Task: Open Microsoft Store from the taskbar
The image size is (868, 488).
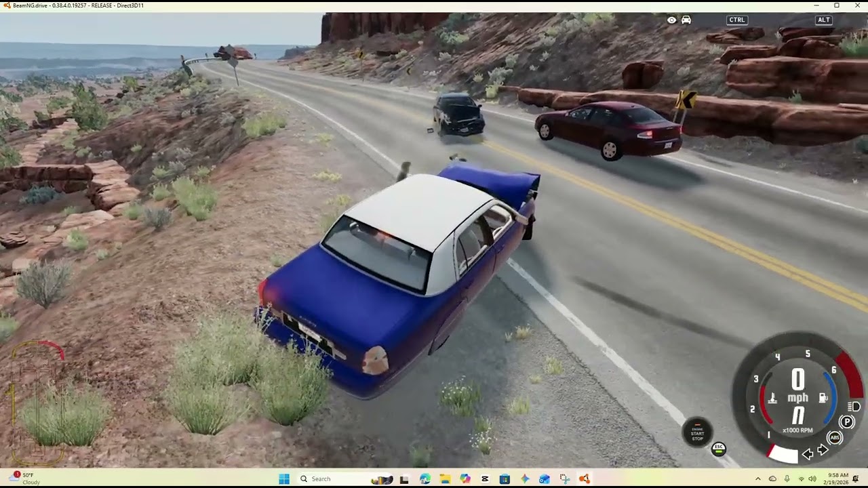Action: coord(505,479)
